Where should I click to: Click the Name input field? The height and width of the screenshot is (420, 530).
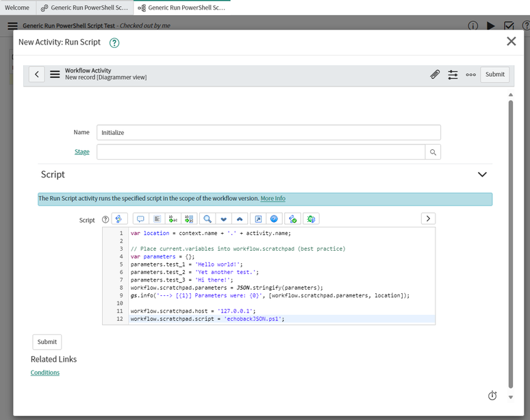coord(268,132)
